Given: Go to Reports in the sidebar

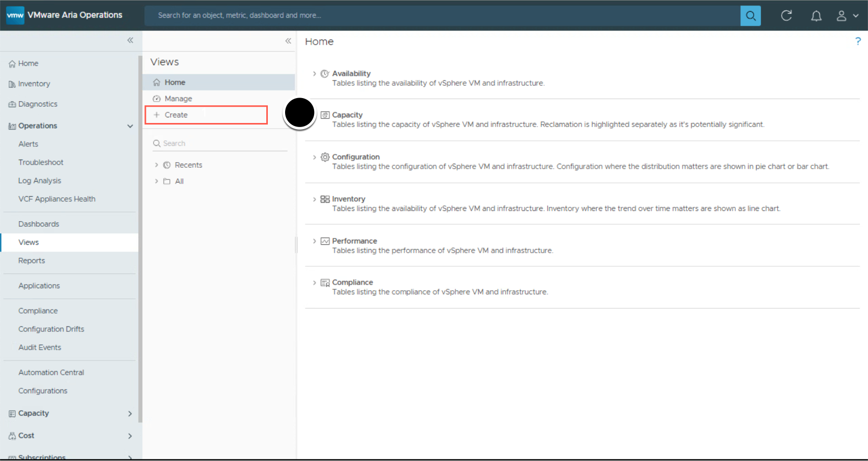Looking at the screenshot, I should coord(32,261).
